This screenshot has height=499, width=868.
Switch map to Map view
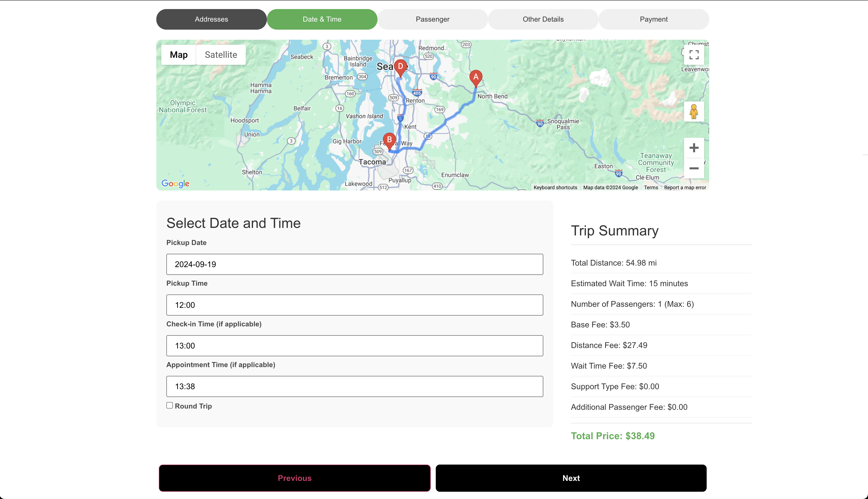point(178,55)
